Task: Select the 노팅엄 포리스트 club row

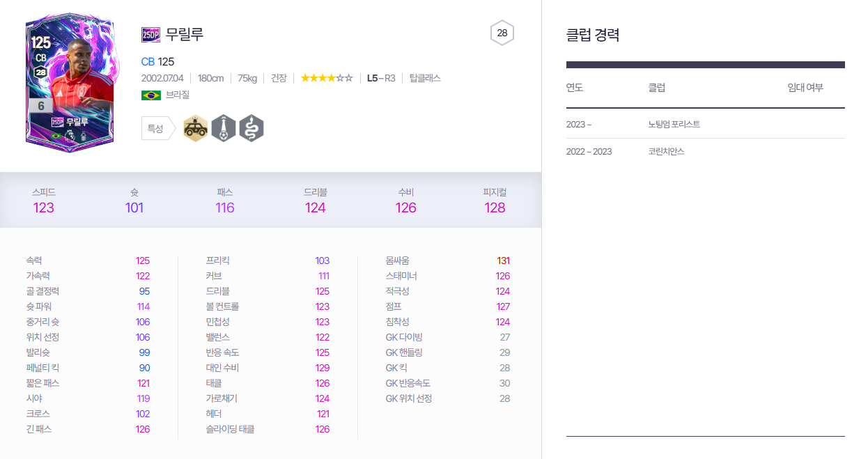Action: point(706,124)
